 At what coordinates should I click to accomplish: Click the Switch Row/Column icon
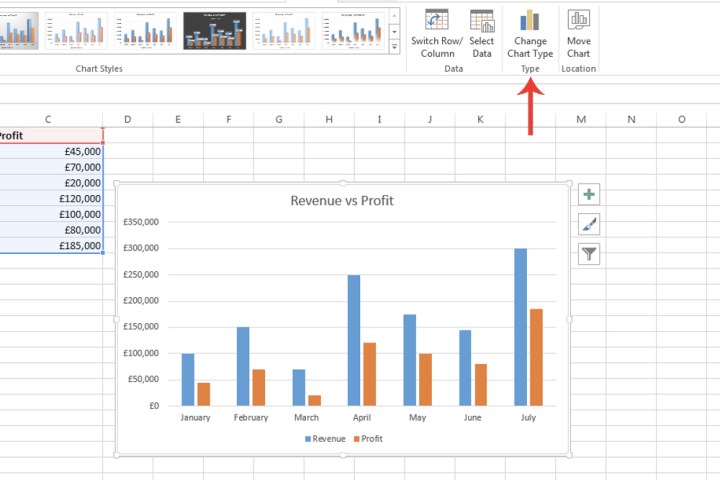click(x=436, y=21)
